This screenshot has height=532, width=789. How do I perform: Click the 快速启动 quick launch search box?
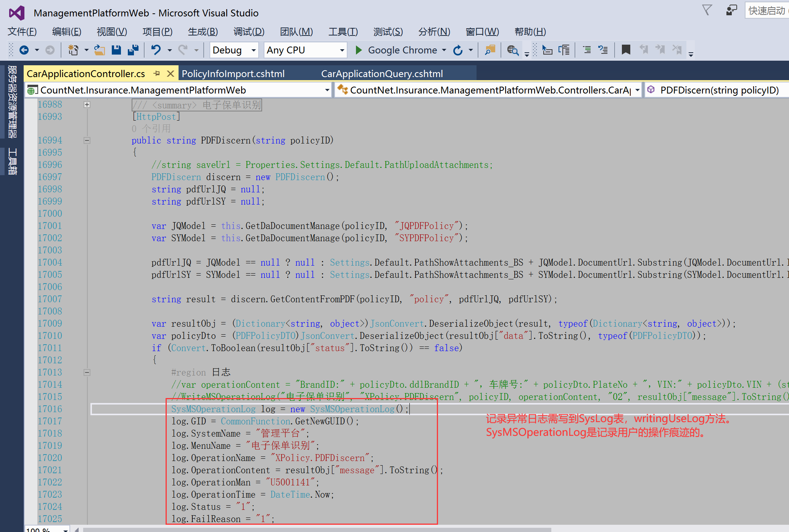coord(767,11)
